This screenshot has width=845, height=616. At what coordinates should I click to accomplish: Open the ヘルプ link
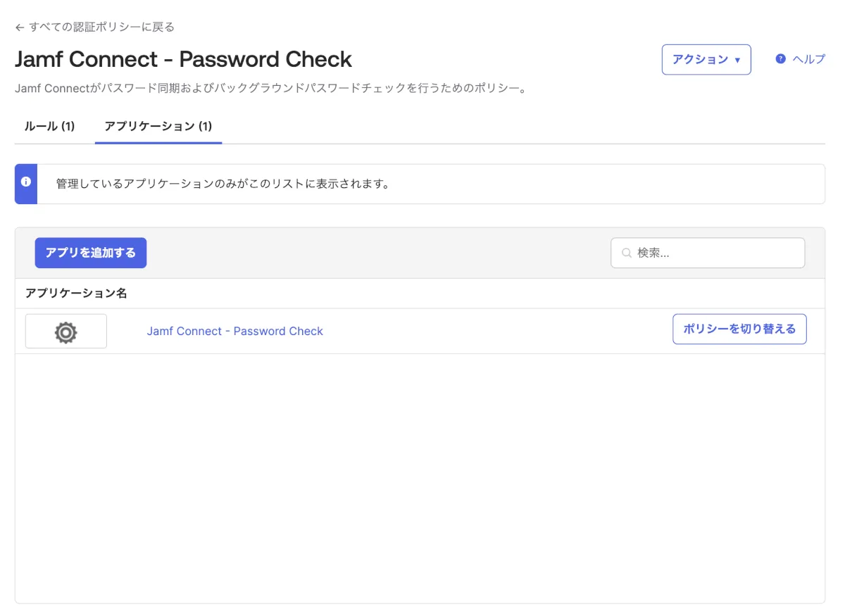[x=808, y=59]
